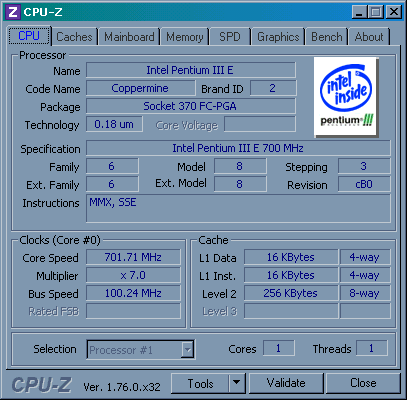The height and width of the screenshot is (400, 407).
Task: Click the empty Core Voltage field
Action: point(260,124)
